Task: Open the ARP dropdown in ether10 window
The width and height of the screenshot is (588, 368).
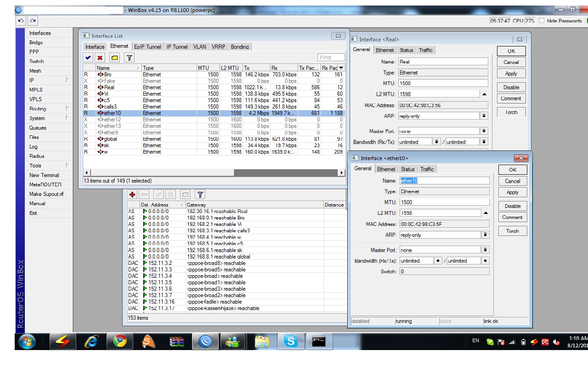Action: click(x=485, y=235)
